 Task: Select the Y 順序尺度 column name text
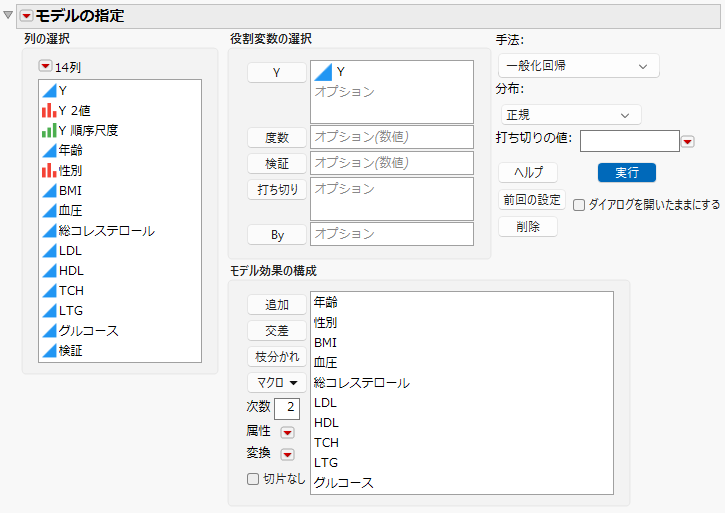click(88, 130)
